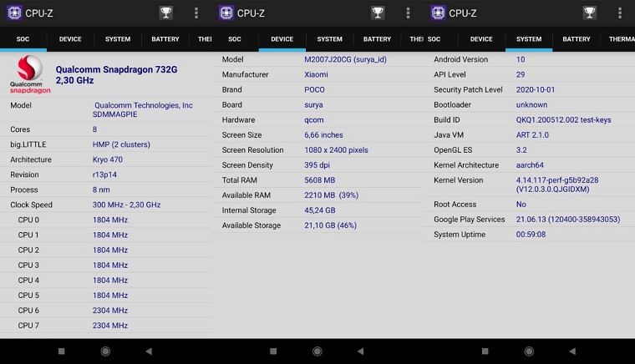Switch to SOC tab in the right screen

(434, 39)
